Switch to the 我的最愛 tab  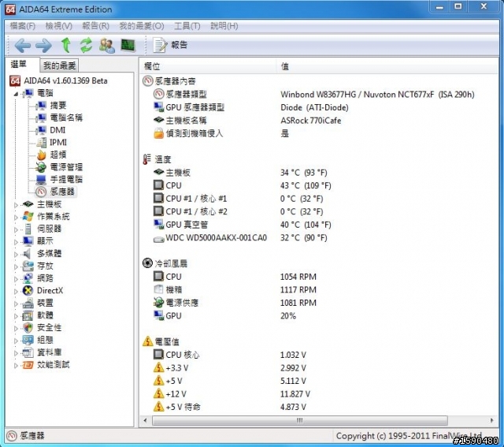pyautogui.click(x=59, y=65)
